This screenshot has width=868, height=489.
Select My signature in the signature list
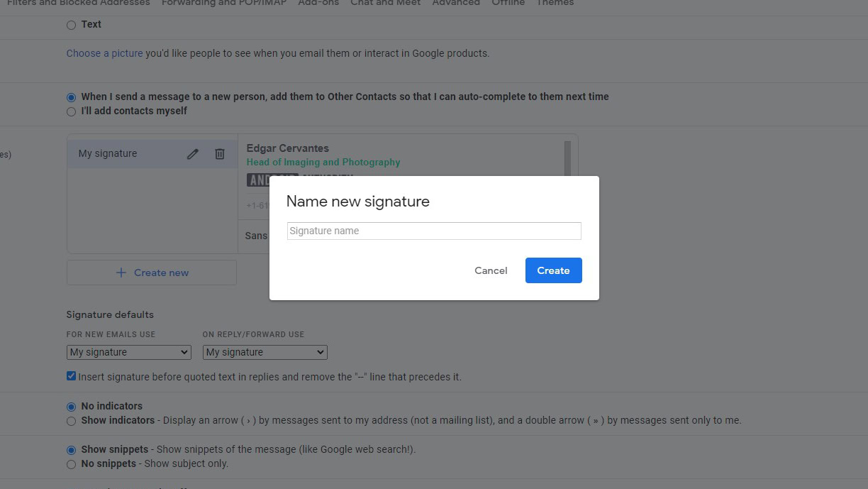(108, 154)
